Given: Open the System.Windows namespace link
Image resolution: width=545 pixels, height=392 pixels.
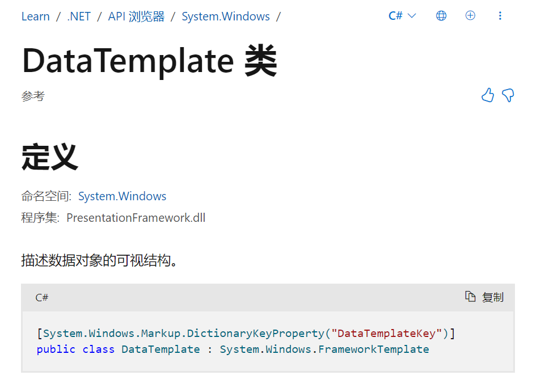Looking at the screenshot, I should 122,196.
